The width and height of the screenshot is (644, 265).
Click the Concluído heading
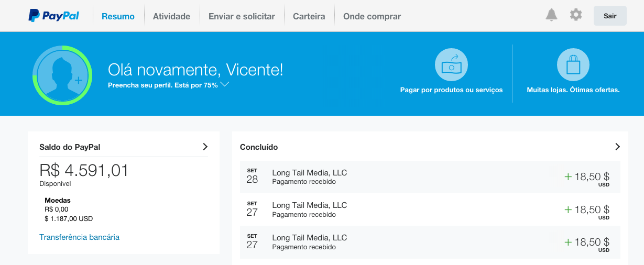[259, 147]
